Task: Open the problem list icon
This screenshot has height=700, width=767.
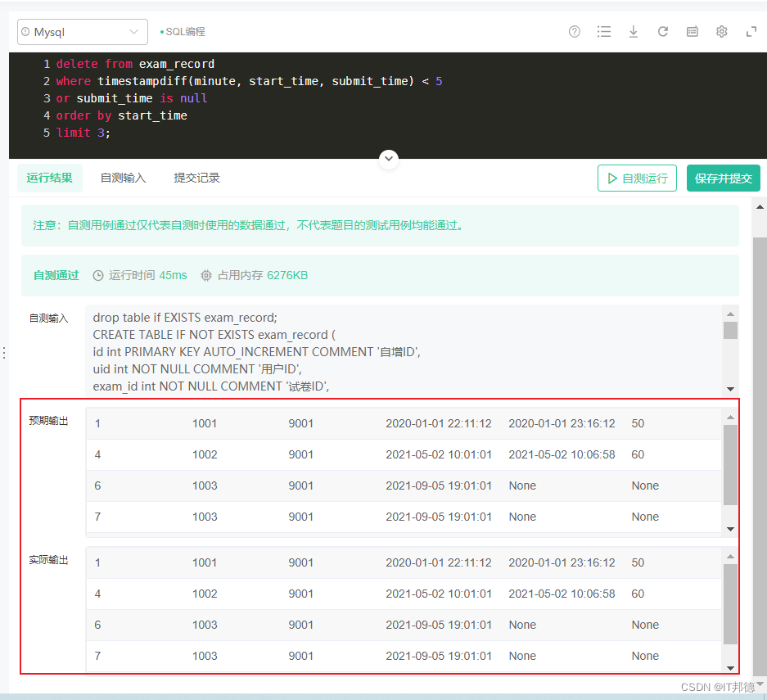Action: (604, 32)
